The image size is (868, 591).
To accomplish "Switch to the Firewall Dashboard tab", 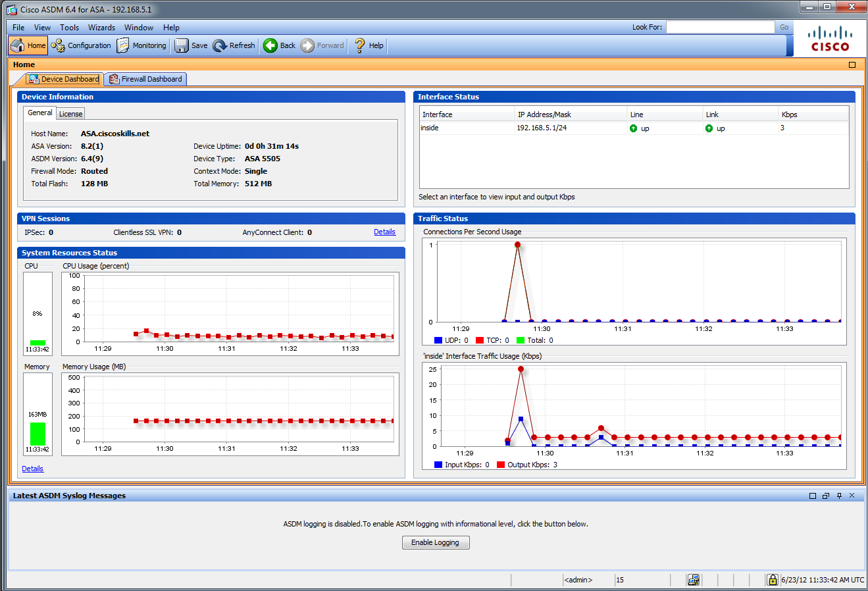I will pyautogui.click(x=145, y=79).
